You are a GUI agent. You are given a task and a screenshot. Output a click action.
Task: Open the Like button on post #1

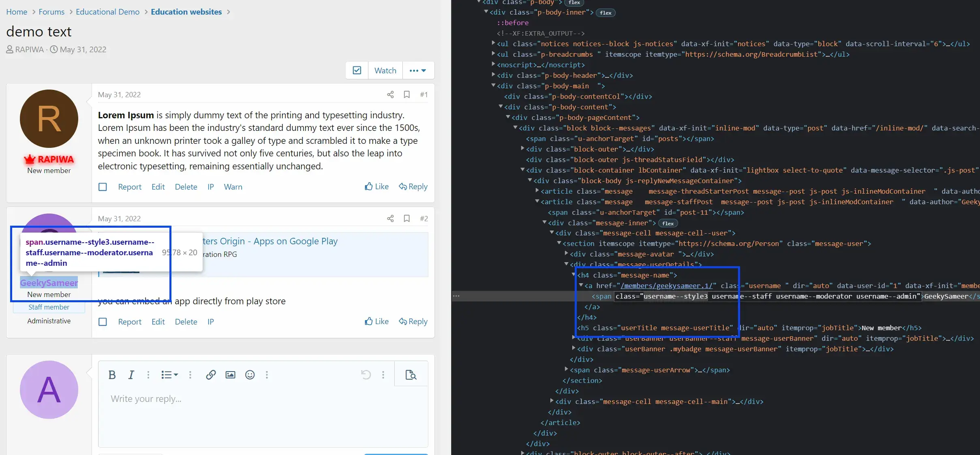click(x=376, y=186)
